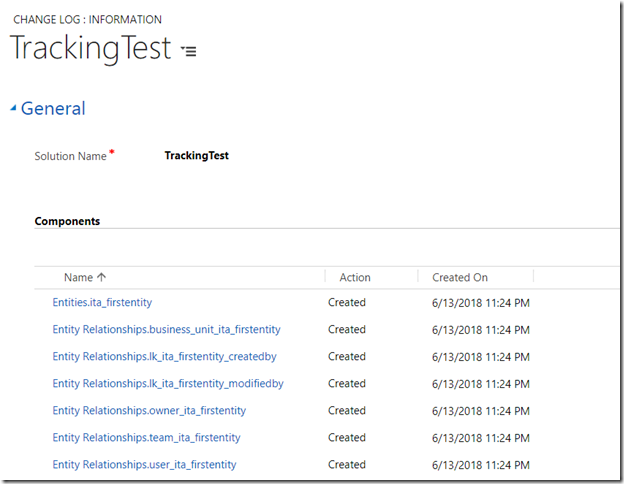Open Entities.ita_firstentity component link

point(102,302)
